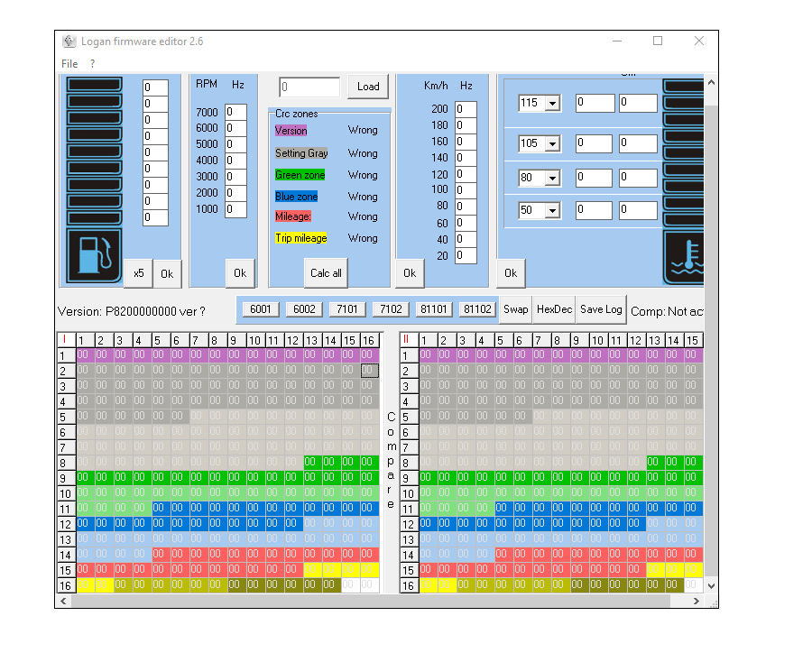This screenshot has height=662, width=812.
Task: Confirm fuel values with the Ok button beside x5
Action: (167, 273)
